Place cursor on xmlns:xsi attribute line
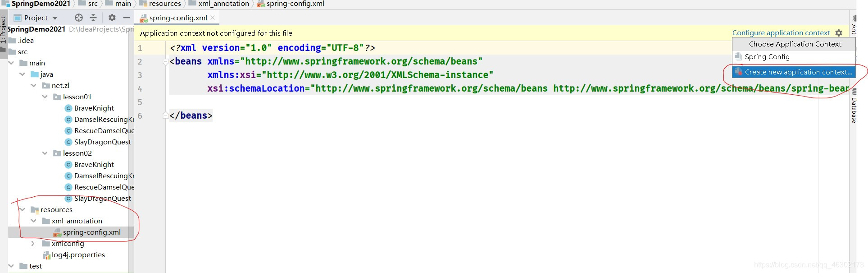The image size is (868, 273). (350, 75)
